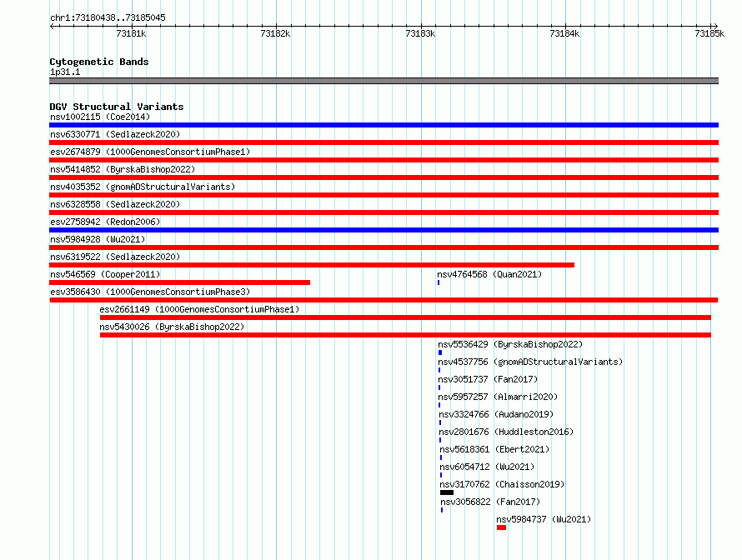Open the esv3586430 (1000GenomesConsortiumPhase3) label
This screenshot has width=742, height=560.
pos(150,292)
